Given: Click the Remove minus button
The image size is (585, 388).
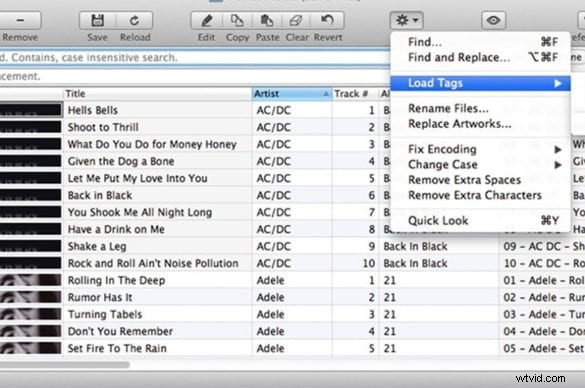Looking at the screenshot, I should (20, 20).
